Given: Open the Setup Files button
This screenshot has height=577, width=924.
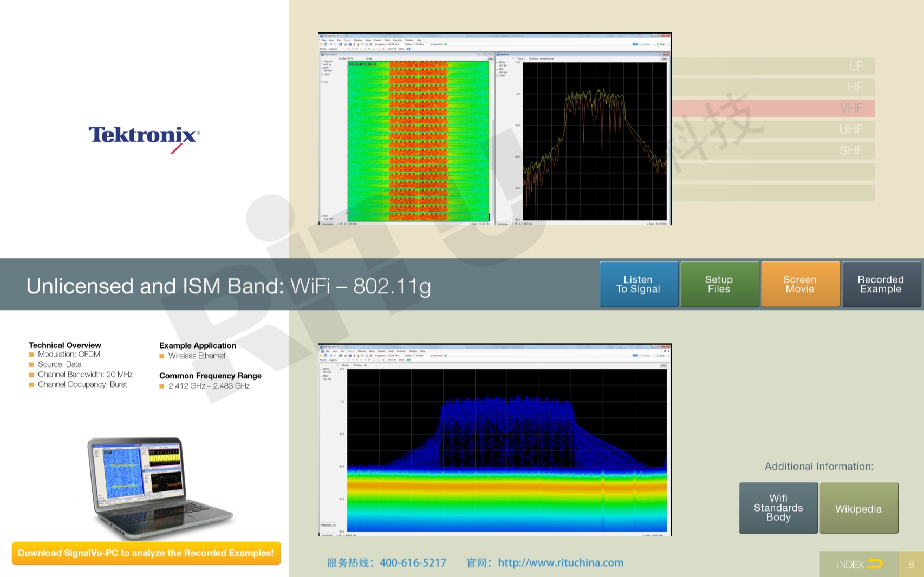Looking at the screenshot, I should (719, 284).
